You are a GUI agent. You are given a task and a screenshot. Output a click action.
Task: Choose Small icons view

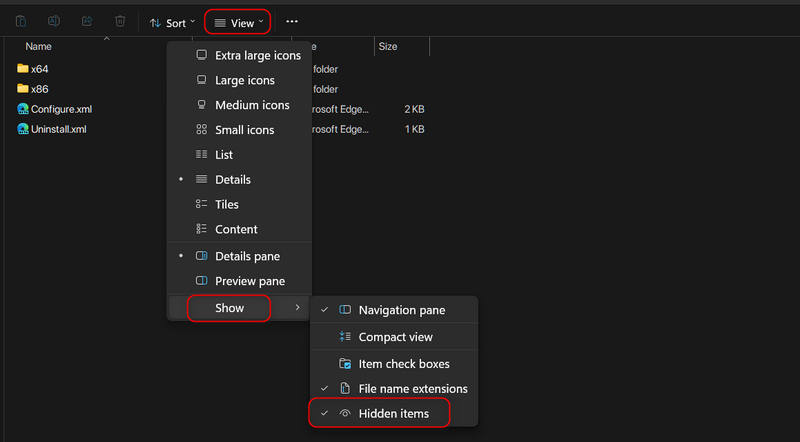click(x=240, y=130)
